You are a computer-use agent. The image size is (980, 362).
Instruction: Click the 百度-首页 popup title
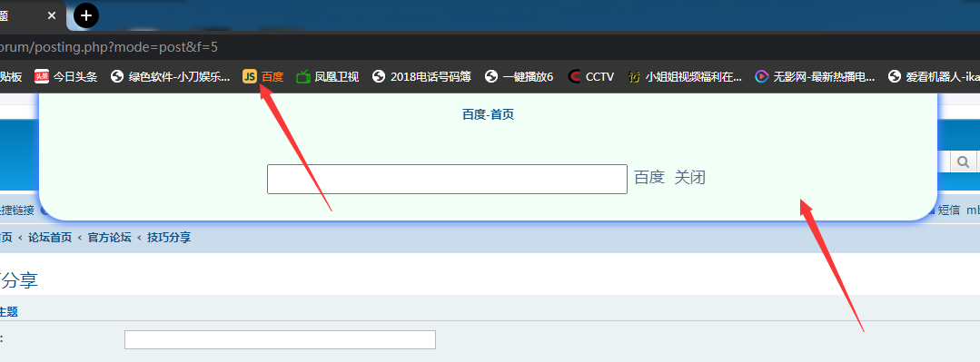point(488,115)
